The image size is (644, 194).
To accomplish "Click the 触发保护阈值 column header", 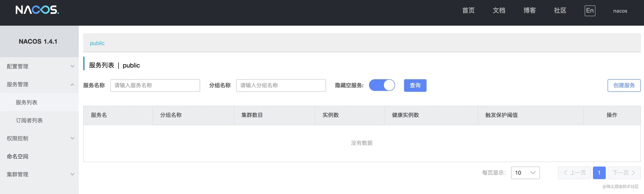I will click(531, 115).
